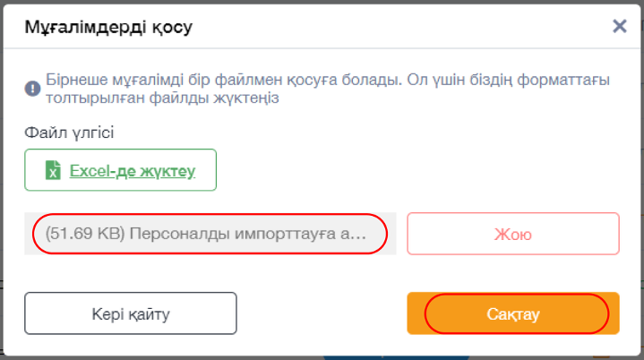This screenshot has width=644, height=360.
Task: Close the Мұғалімдерді қосу dialog
Action: click(619, 26)
